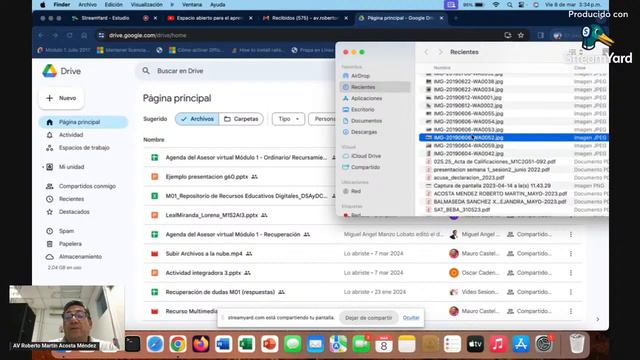Screen dimensions: 640x360
Task: Open Safari from the Dock
Action: click(x=156, y=344)
